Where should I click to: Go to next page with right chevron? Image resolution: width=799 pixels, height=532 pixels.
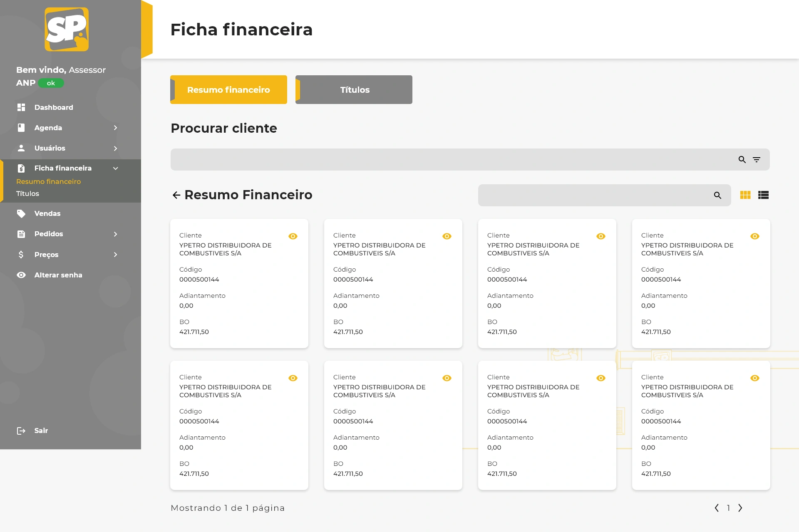(x=740, y=508)
